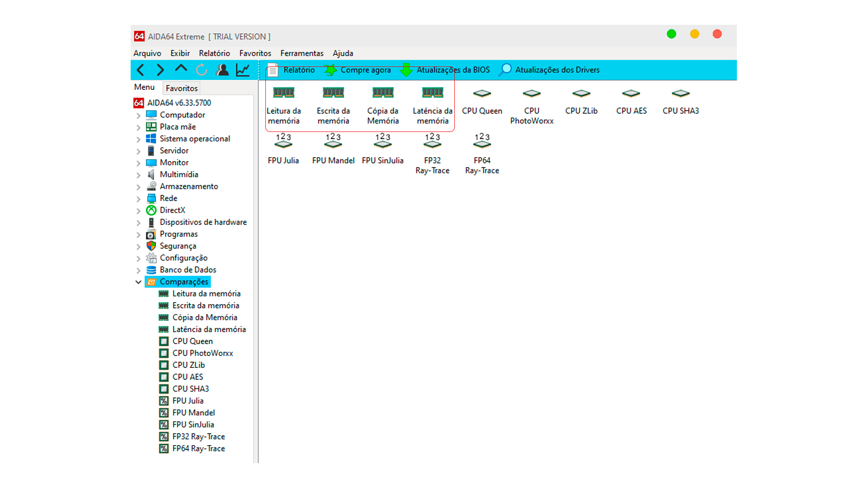Go forward with the right arrow icon
Screen dimensions: 868x488
tap(160, 70)
